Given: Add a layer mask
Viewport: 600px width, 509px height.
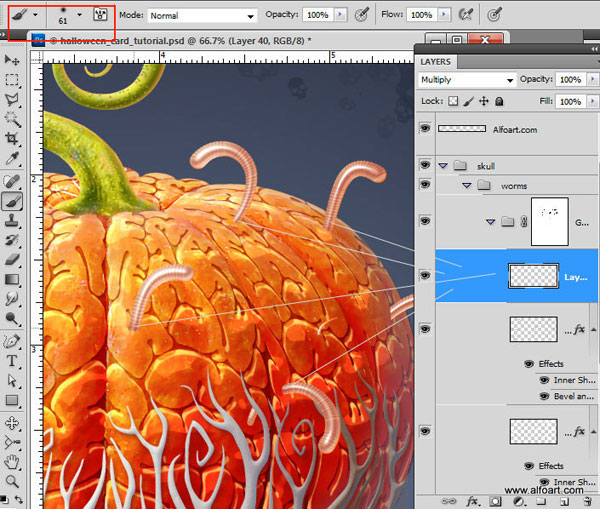Looking at the screenshot, I should coord(496,501).
